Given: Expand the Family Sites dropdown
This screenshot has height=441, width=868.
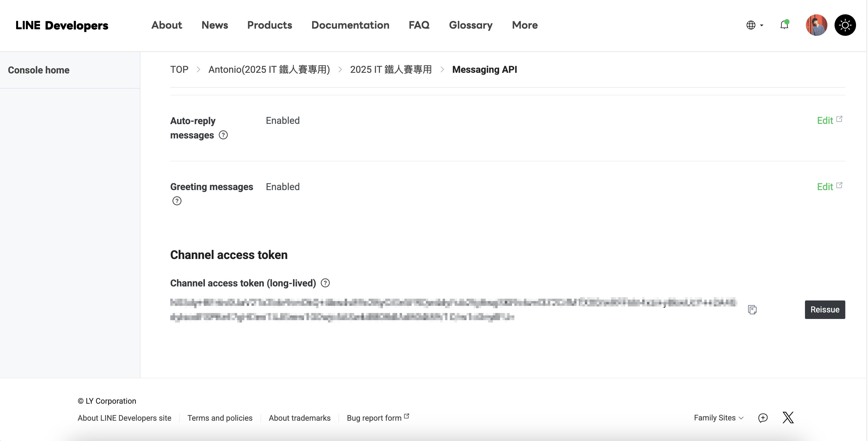Looking at the screenshot, I should 719,418.
